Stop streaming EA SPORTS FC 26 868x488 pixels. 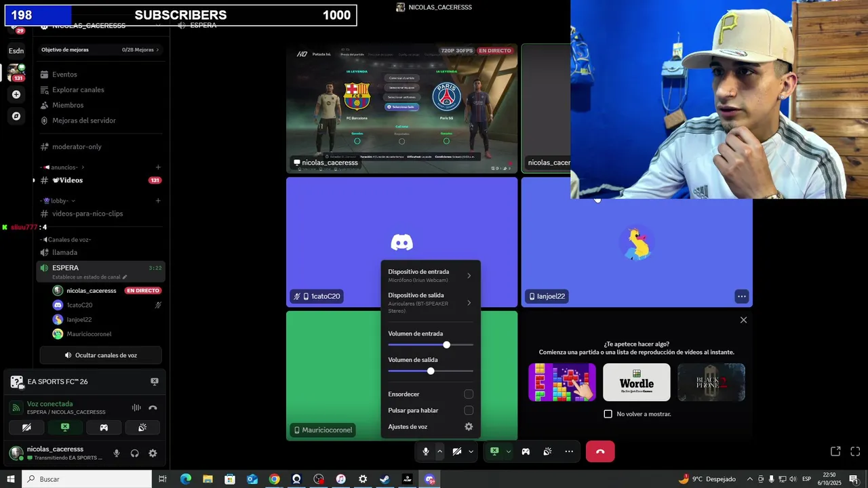tap(155, 382)
